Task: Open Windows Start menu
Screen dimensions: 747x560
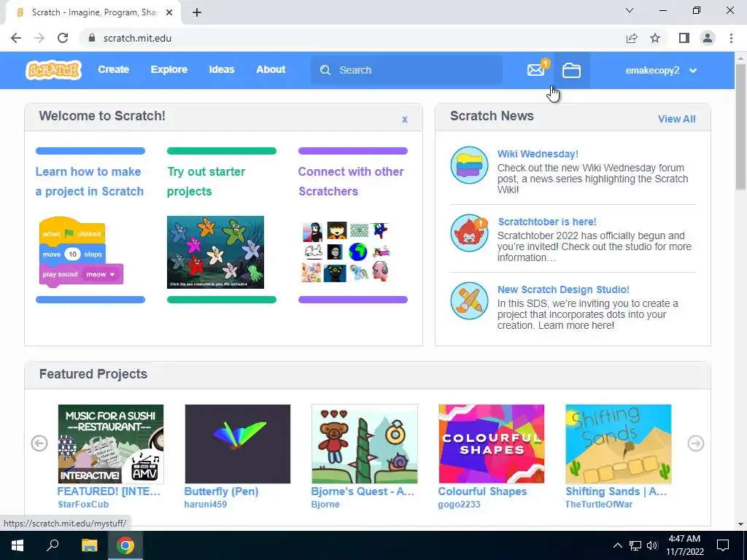Action: (18, 545)
